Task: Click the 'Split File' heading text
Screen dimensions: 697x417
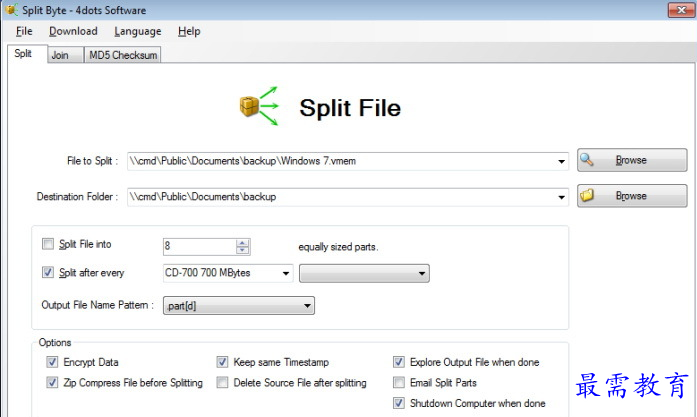Action: pos(350,108)
